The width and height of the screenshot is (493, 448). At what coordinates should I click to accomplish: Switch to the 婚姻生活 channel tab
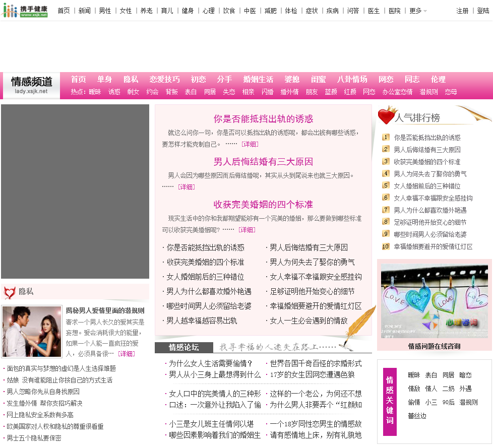click(258, 79)
